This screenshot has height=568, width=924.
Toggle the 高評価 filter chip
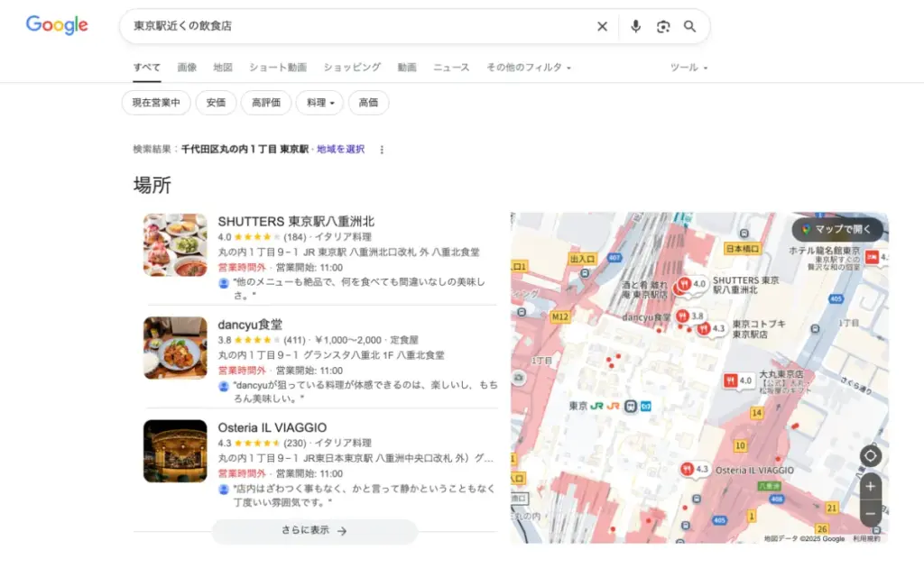[266, 103]
